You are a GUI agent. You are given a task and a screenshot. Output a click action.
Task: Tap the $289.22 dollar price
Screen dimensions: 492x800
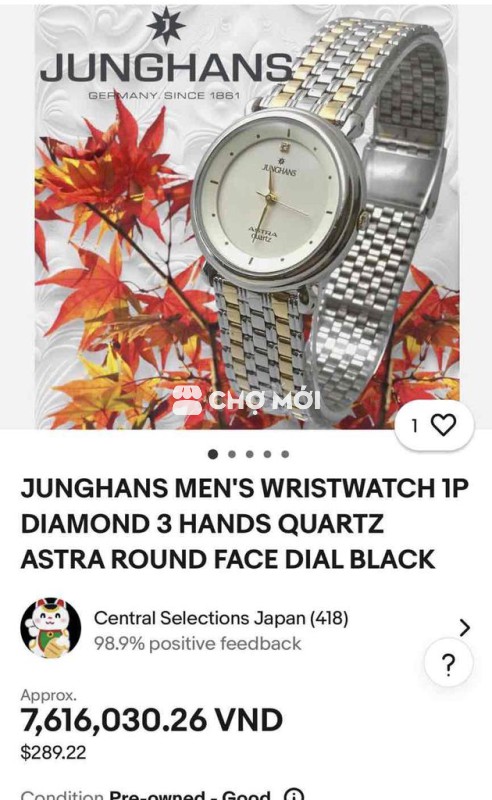(x=53, y=752)
